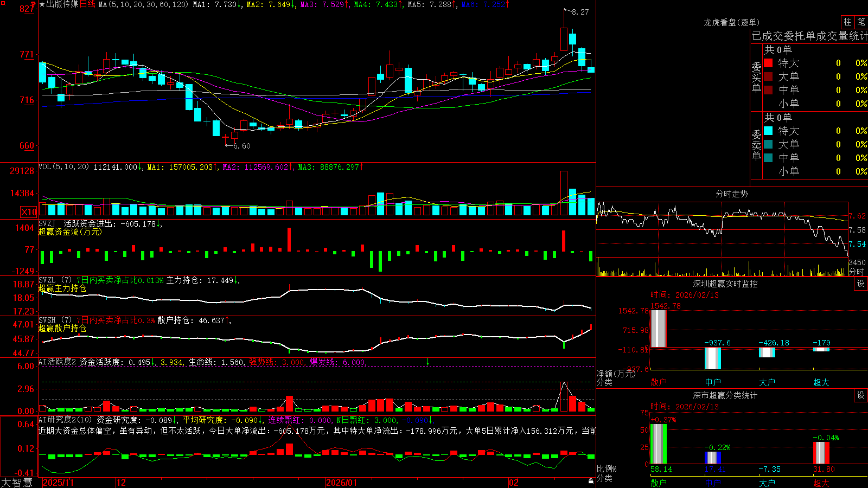Click the SVSH (7) indicator name
Image resolution: width=868 pixels, height=488 pixels.
coord(55,320)
